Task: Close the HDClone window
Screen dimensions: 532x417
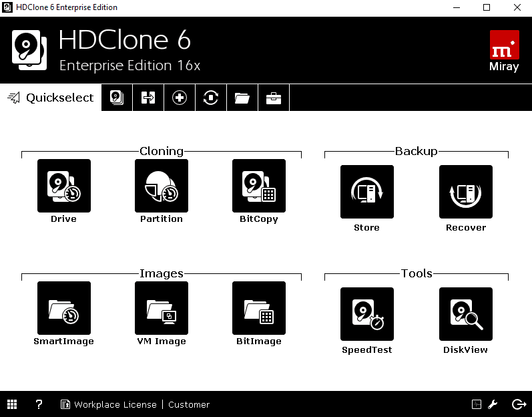Action: coord(517,7)
